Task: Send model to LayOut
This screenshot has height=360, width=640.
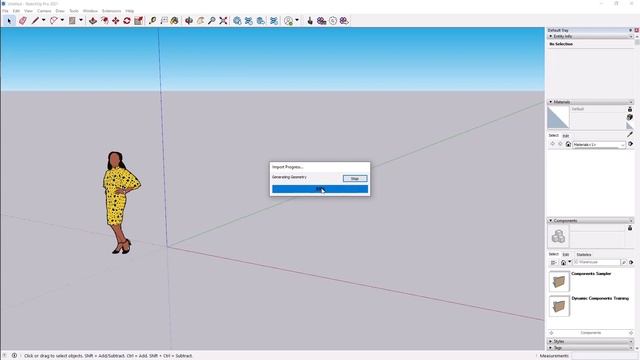Action: pyautogui.click(x=260, y=20)
